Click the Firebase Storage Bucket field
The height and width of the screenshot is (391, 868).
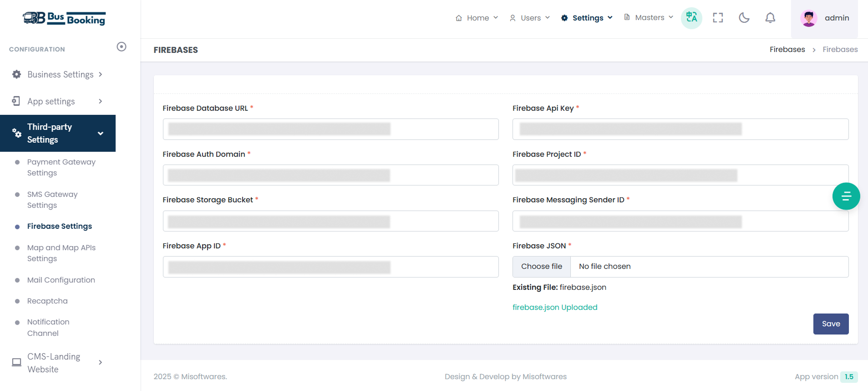(x=331, y=221)
